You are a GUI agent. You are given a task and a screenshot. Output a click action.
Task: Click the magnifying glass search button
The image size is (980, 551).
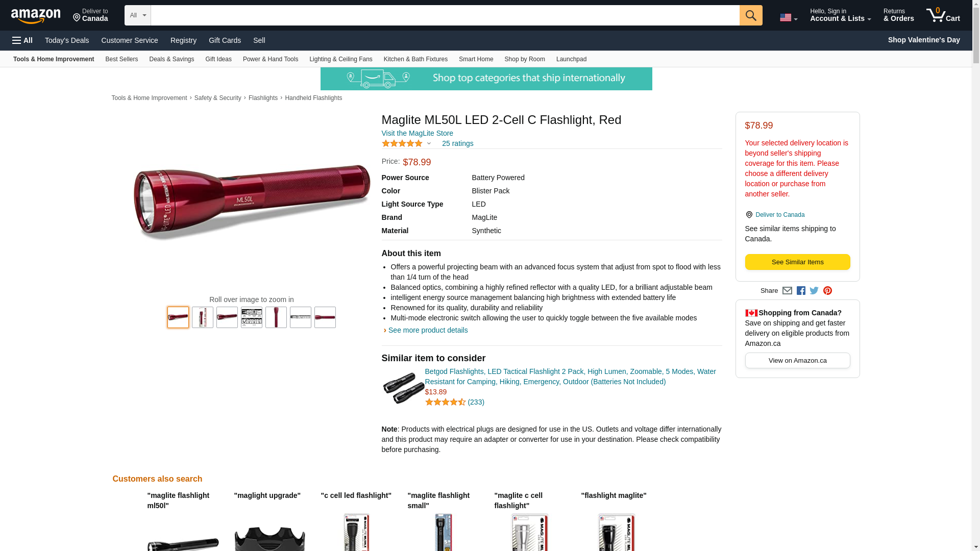point(750,15)
